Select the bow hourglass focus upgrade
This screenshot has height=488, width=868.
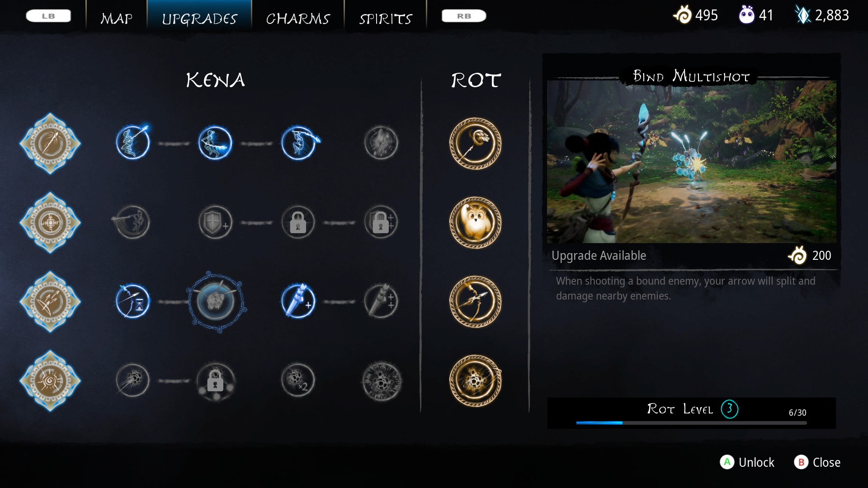click(x=132, y=301)
